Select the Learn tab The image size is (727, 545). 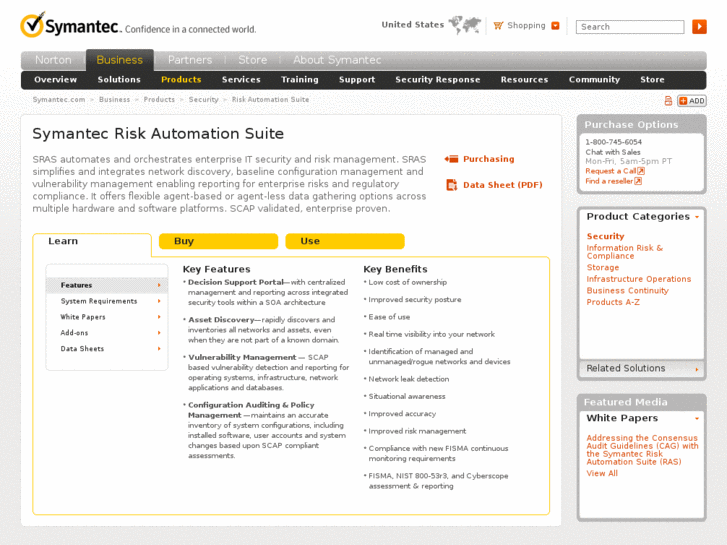click(92, 242)
